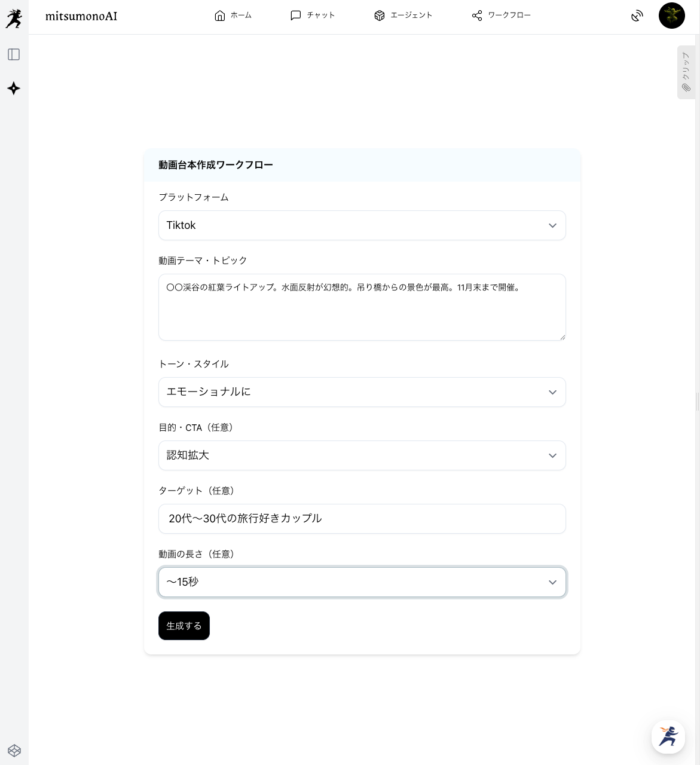Screen dimensions: 700x765
Task: Open the user profile avatar
Action: point(671,16)
